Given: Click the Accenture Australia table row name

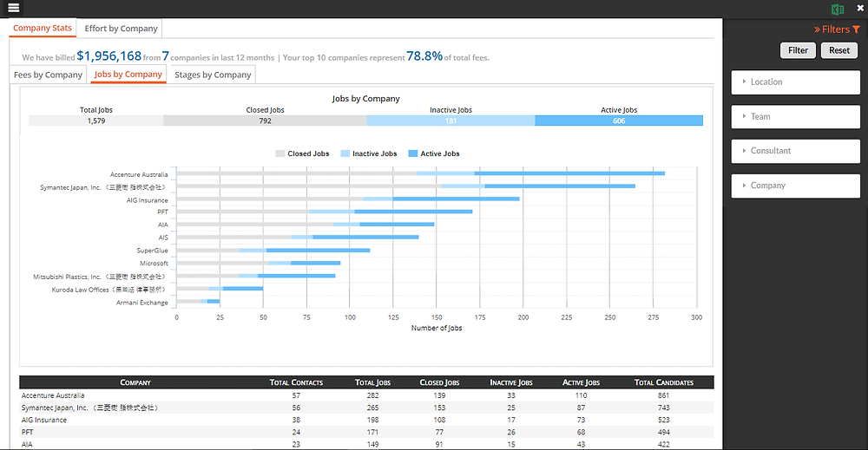Looking at the screenshot, I should (53, 396).
